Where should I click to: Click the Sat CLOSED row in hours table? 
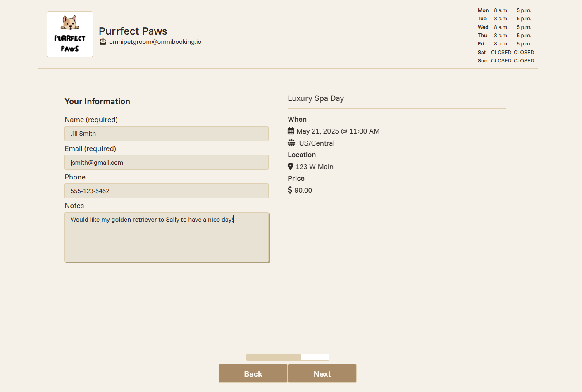pyautogui.click(x=506, y=53)
